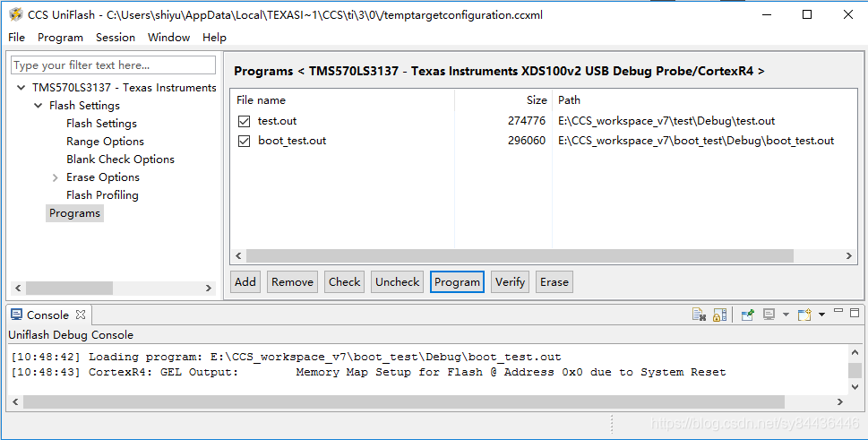The height and width of the screenshot is (440, 868).
Task: Pin the console using the pushpin icon
Action: 748,315
